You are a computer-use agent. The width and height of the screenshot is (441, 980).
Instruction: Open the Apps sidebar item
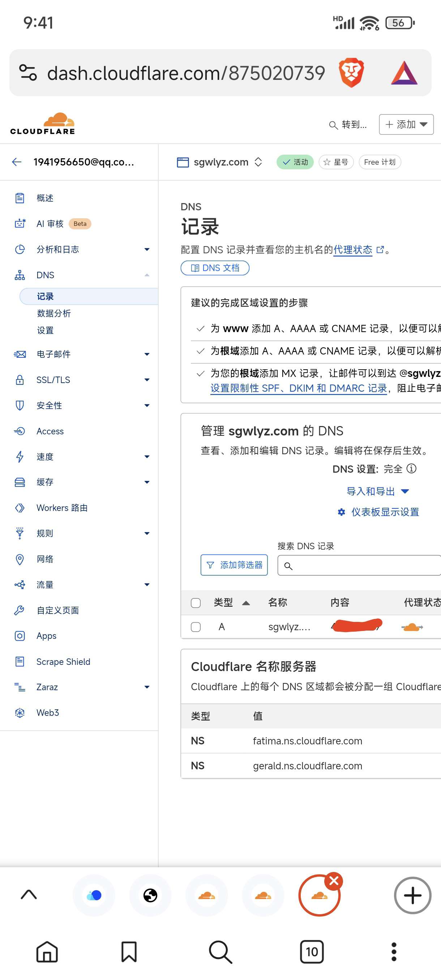point(46,636)
